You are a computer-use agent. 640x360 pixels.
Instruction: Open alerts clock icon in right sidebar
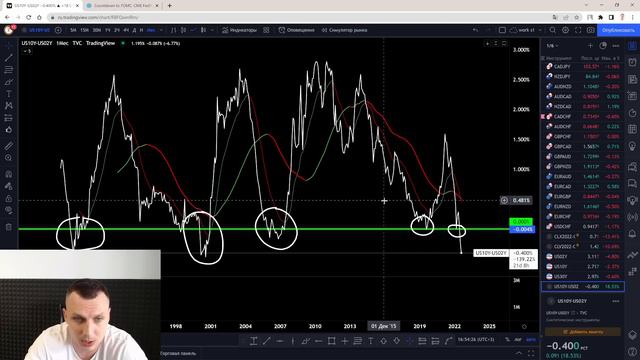[632, 62]
